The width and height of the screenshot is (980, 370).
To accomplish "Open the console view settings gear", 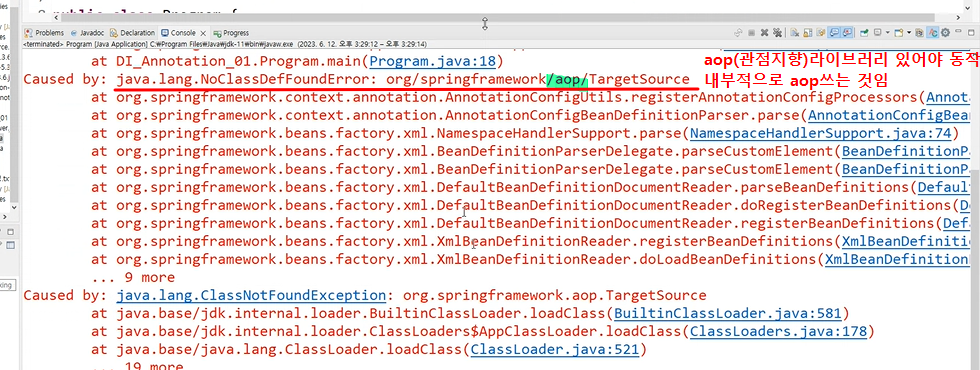I will click(945, 32).
